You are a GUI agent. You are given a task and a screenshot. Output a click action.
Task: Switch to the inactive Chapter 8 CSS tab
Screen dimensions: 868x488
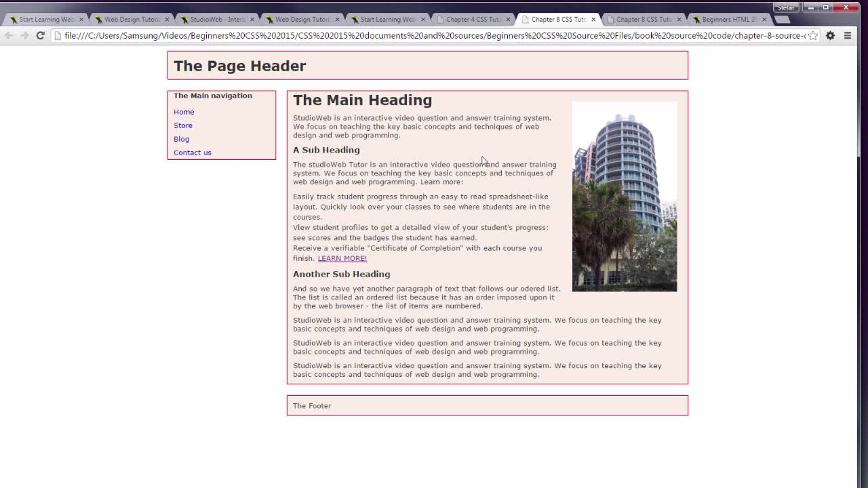tap(644, 19)
